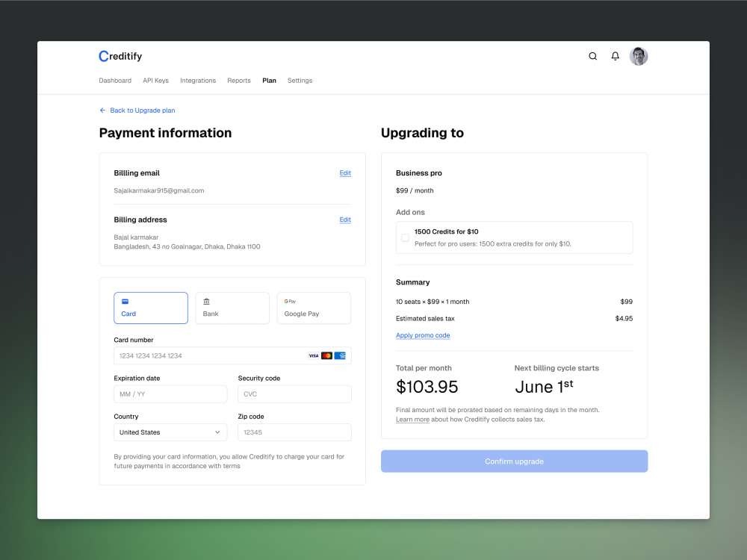The image size is (747, 560).
Task: Click the back arrow icon
Action: [x=102, y=111]
